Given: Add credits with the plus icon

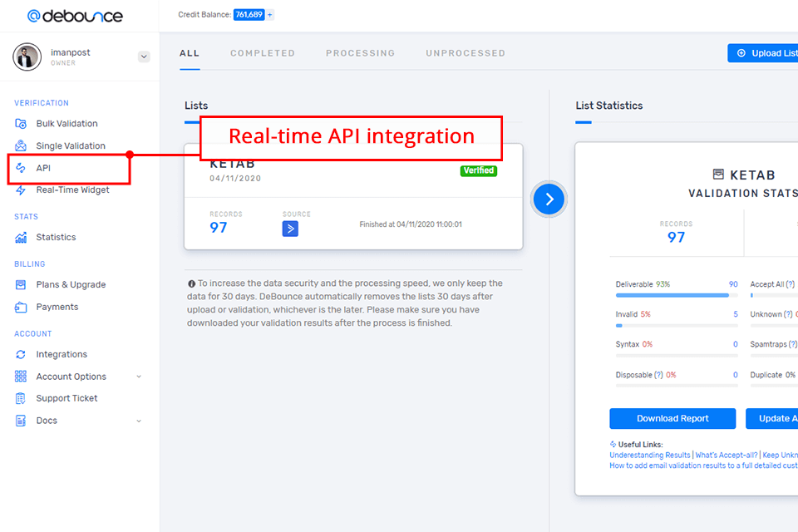Looking at the screenshot, I should pyautogui.click(x=269, y=15).
